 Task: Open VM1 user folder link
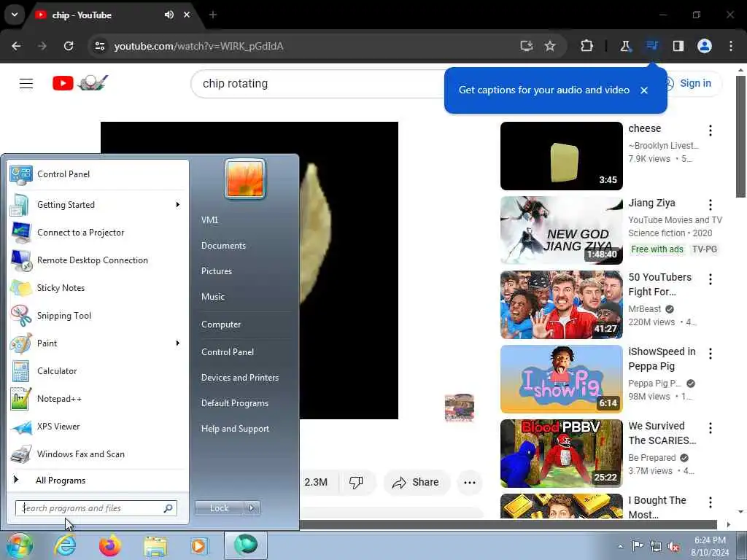[x=209, y=220]
